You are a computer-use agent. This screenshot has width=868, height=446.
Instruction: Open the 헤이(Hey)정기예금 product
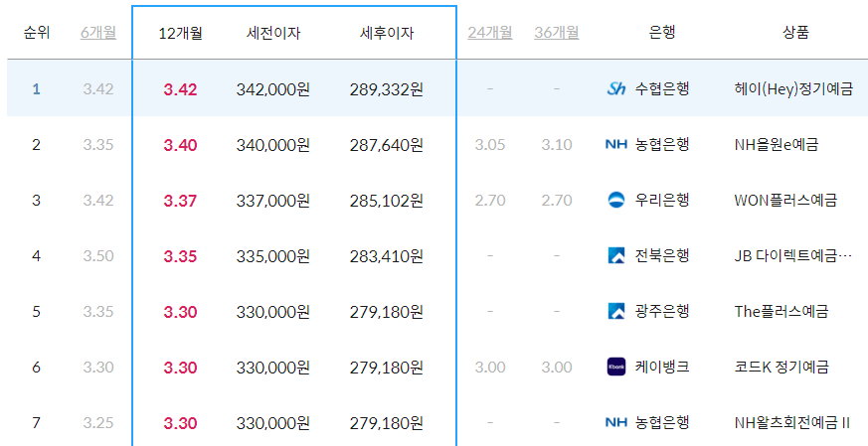click(x=793, y=89)
